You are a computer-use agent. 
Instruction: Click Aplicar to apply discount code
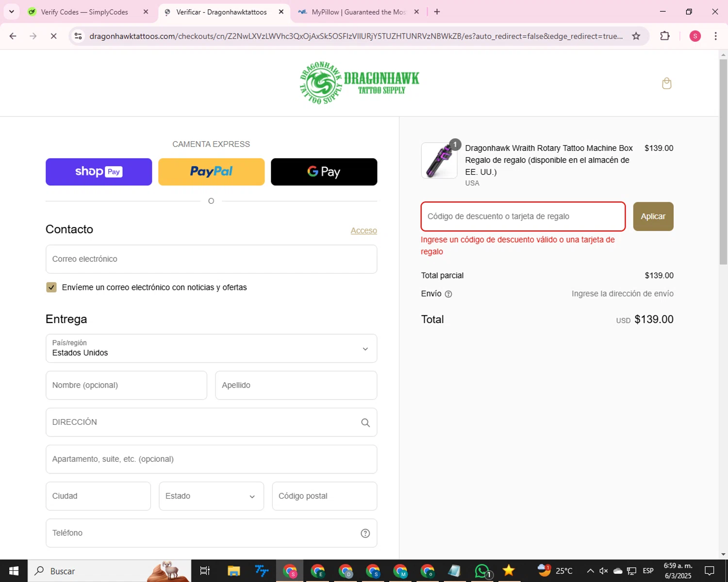click(x=653, y=216)
